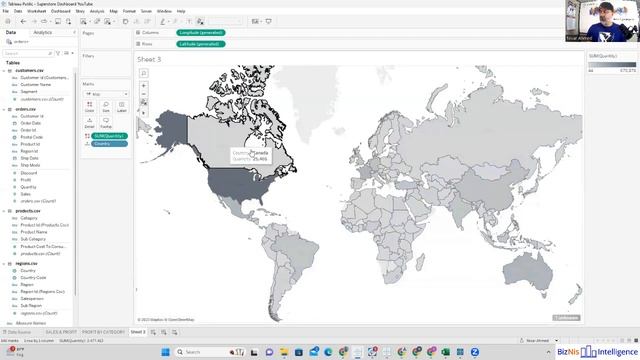This screenshot has height=360, width=640.
Task: Open the Microsoft Edge taskbar icon
Action: coord(328,352)
